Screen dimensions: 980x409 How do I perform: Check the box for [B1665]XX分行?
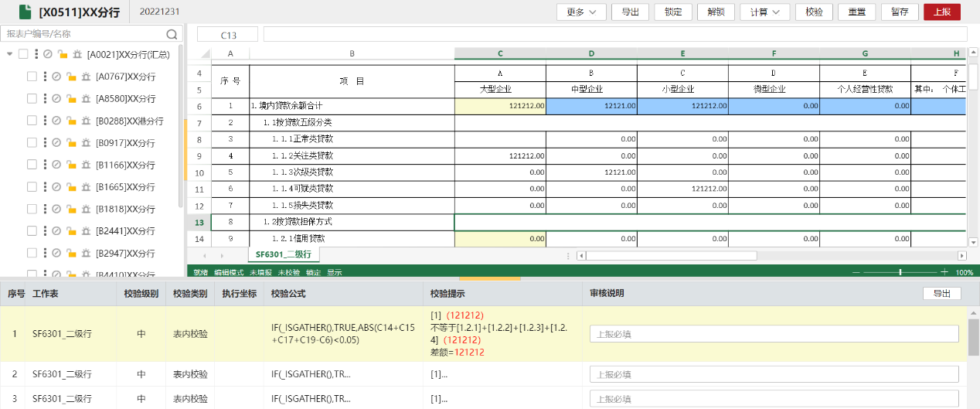[x=32, y=187]
